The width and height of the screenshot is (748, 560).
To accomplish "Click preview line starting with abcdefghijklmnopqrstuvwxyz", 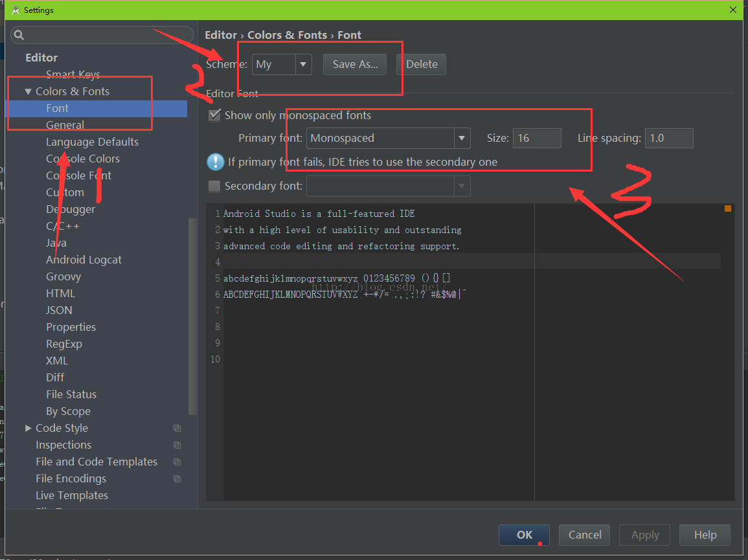I will pyautogui.click(x=337, y=278).
